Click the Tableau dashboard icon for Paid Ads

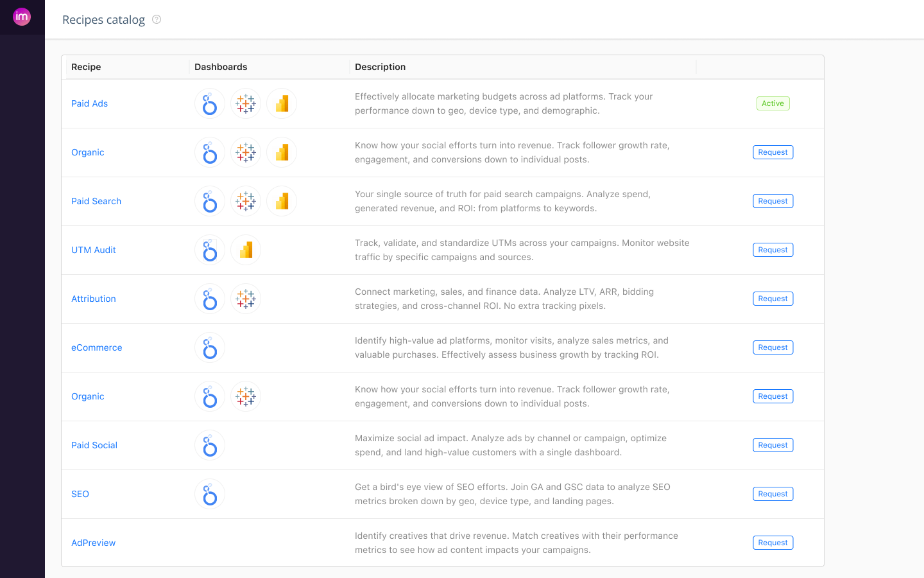click(x=246, y=103)
